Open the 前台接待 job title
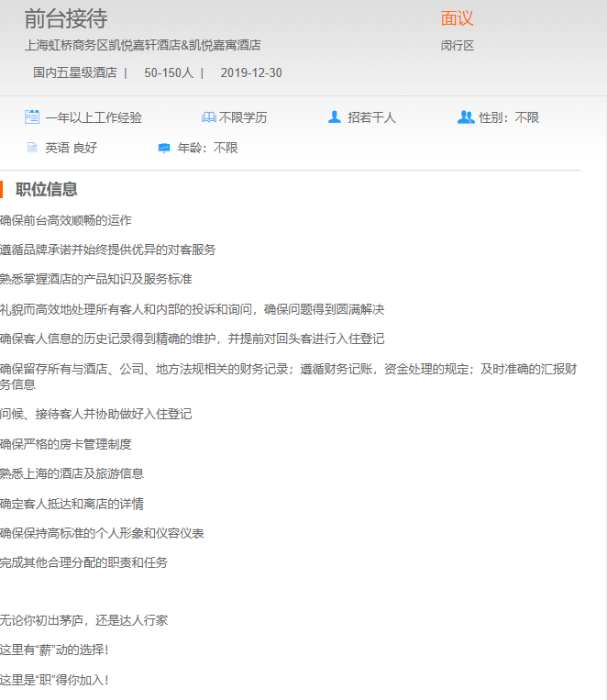Screen dimensions: 607x700 [x=66, y=18]
